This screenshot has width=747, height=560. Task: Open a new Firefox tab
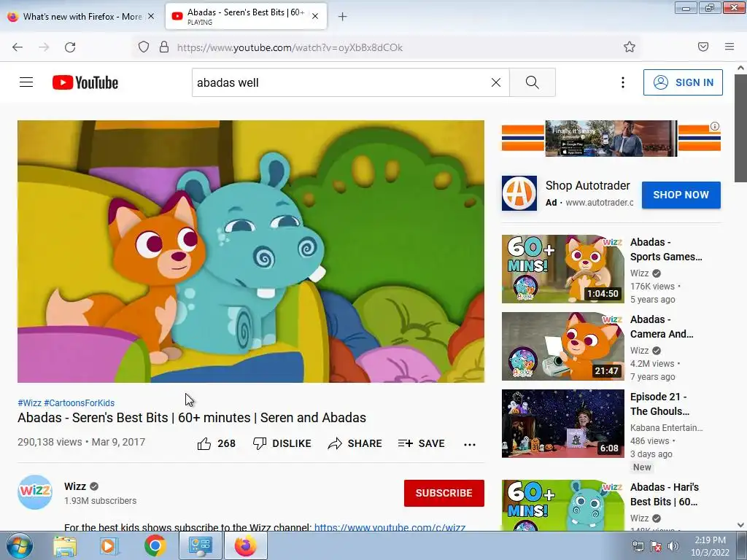[342, 17]
